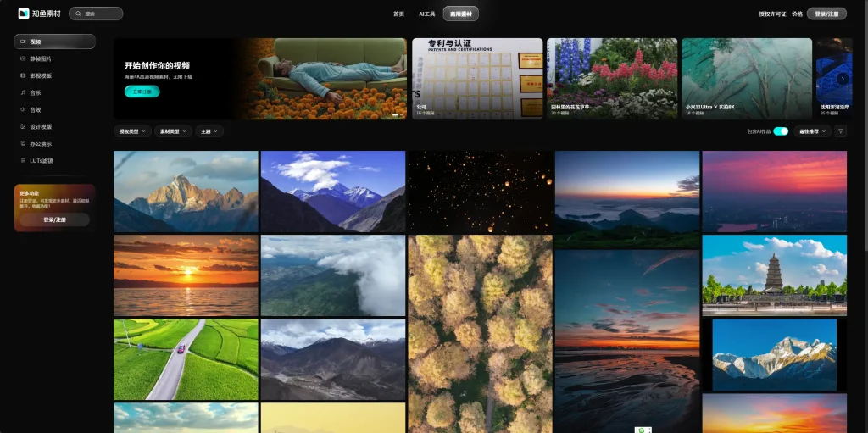Click the search input field
868x433 pixels.
pos(96,14)
